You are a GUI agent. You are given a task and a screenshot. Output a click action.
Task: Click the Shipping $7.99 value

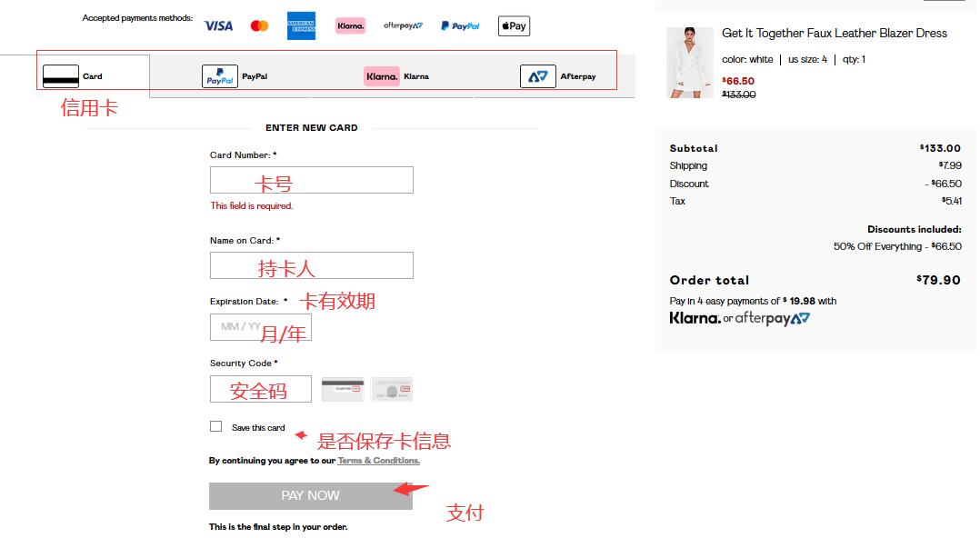[950, 165]
